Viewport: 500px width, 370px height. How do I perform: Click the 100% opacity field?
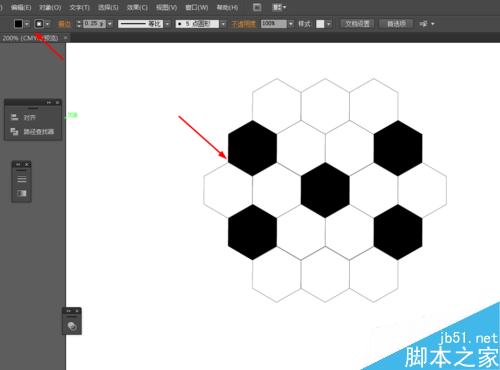273,24
